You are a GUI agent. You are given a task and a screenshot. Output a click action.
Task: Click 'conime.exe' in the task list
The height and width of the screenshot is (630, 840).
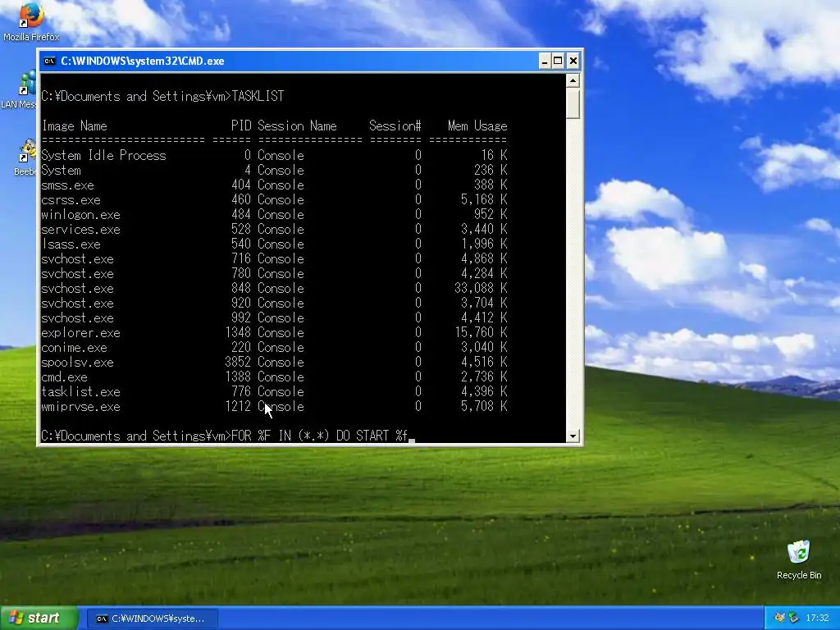[x=75, y=348]
